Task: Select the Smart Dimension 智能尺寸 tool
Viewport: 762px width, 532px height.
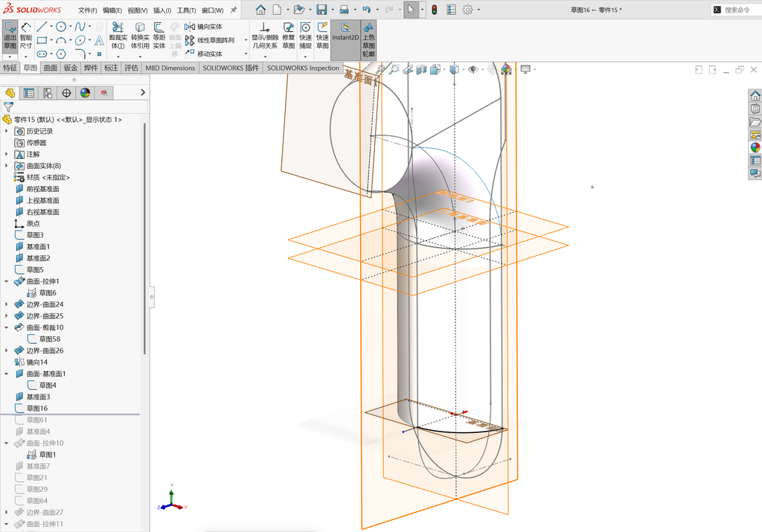Action: click(26, 36)
